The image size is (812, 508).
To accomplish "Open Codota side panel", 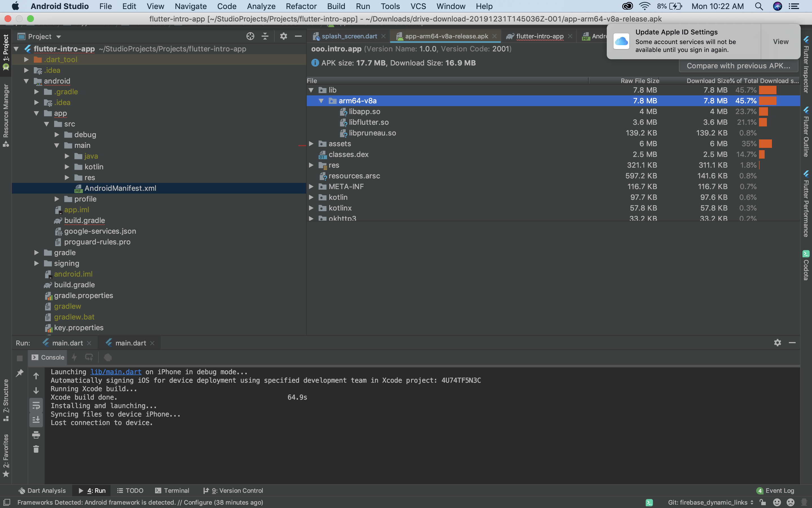I will tap(806, 265).
